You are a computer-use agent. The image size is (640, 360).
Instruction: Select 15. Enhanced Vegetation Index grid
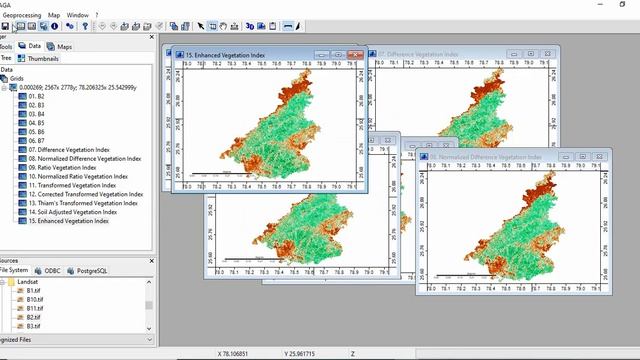pos(64,221)
